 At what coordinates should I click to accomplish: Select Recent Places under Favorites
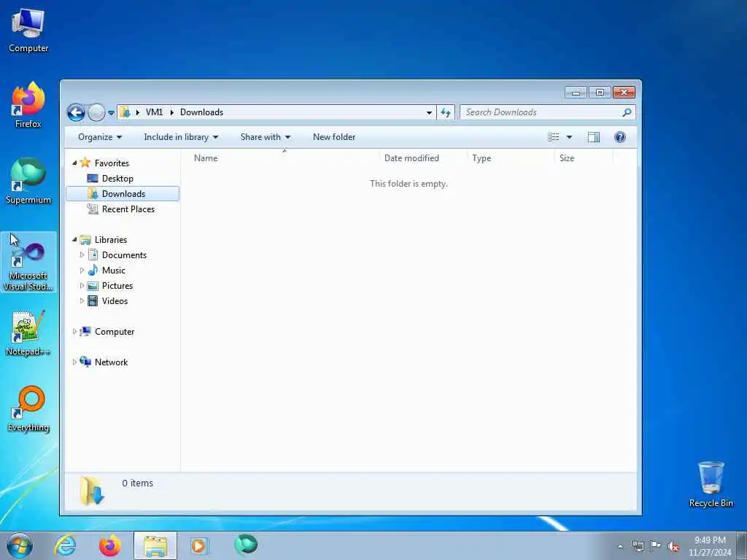click(x=128, y=209)
